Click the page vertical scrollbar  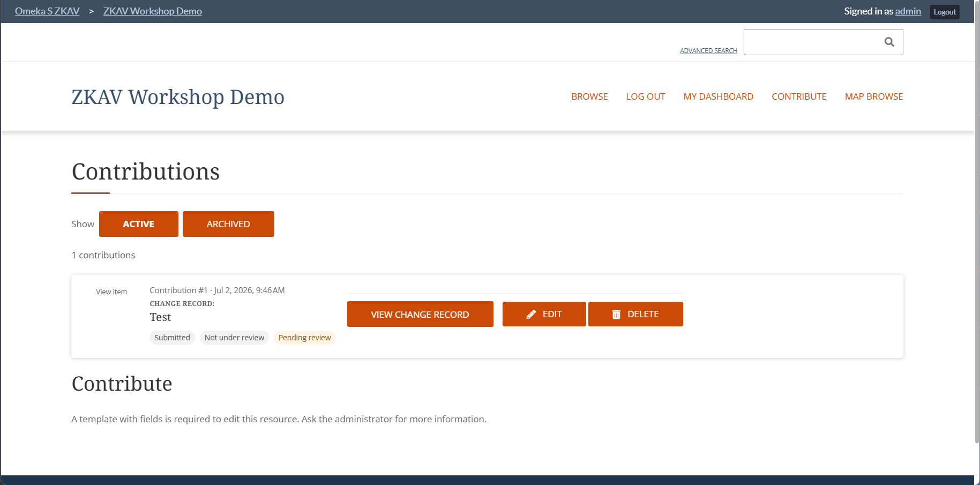tap(977, 222)
